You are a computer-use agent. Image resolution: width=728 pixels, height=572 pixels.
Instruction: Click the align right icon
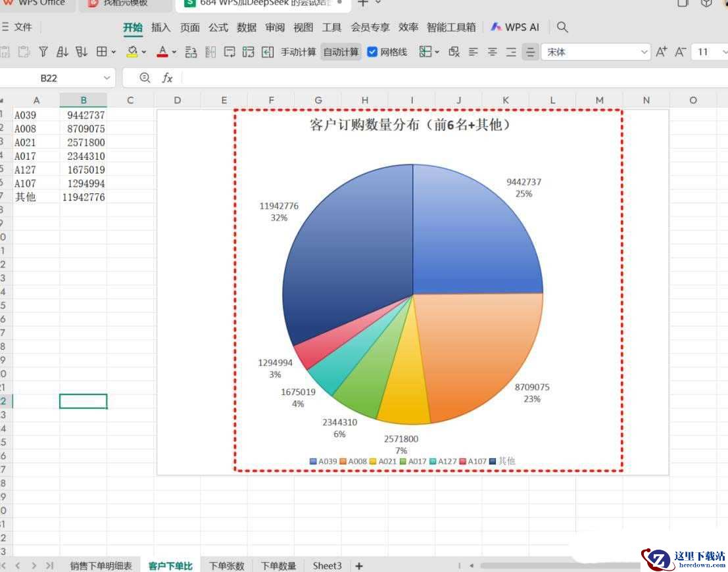click(x=511, y=52)
